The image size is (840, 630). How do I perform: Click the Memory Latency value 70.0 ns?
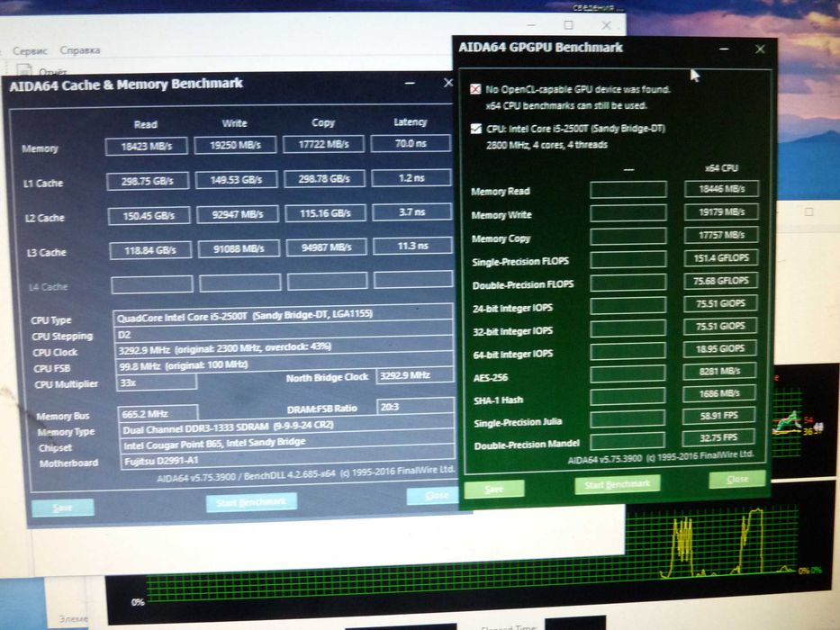point(411,143)
